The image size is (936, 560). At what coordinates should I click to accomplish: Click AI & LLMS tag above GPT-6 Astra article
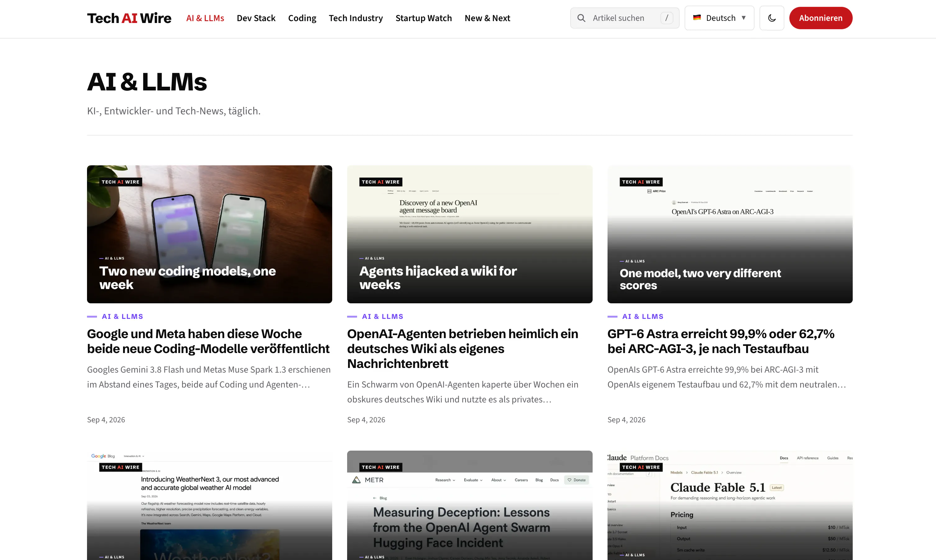(643, 317)
